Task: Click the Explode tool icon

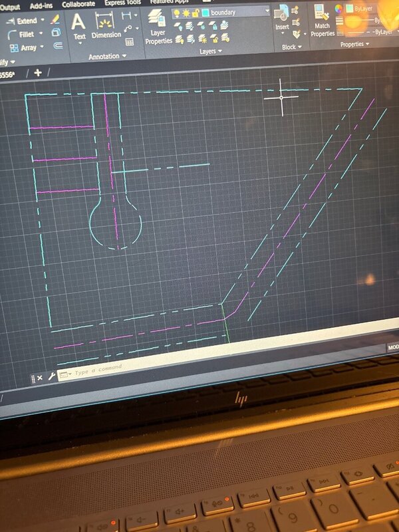Action: (x=56, y=32)
